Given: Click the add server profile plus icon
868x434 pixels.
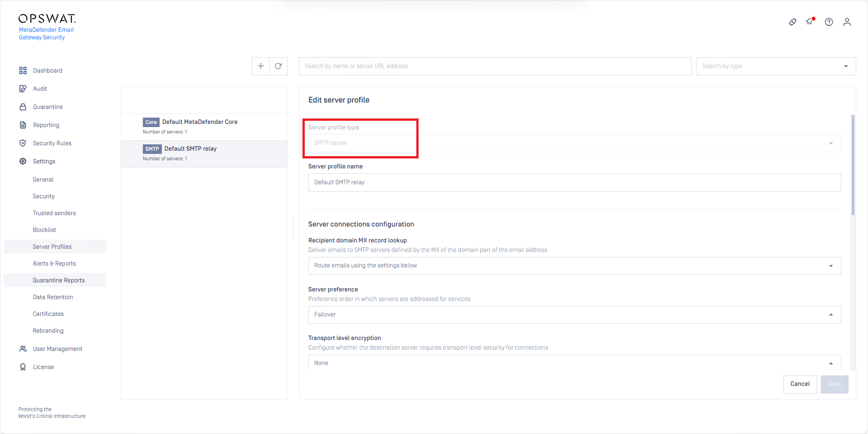Looking at the screenshot, I should (x=261, y=66).
